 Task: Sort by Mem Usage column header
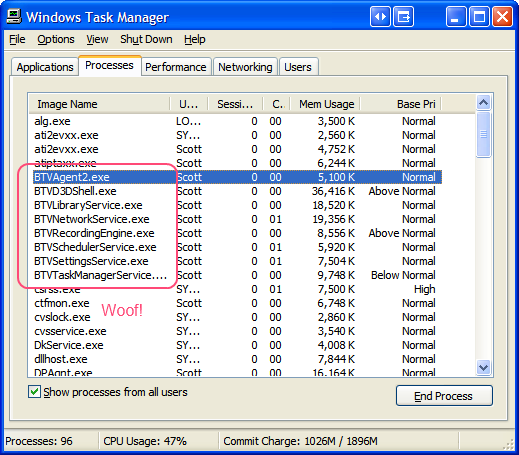326,104
